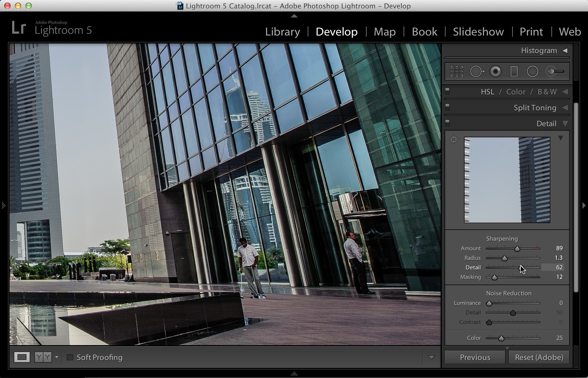Viewport: 588px width, 378px height.
Task: Click the Masking value 12
Action: point(559,277)
